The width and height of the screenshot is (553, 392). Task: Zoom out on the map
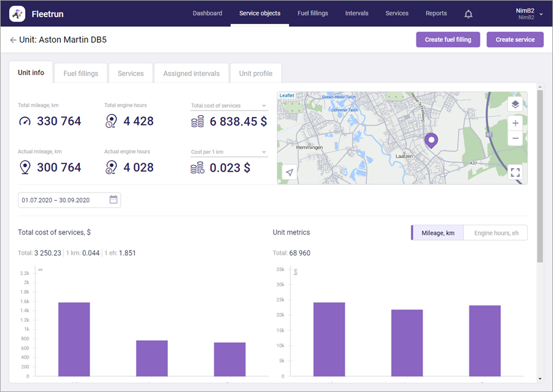click(515, 138)
